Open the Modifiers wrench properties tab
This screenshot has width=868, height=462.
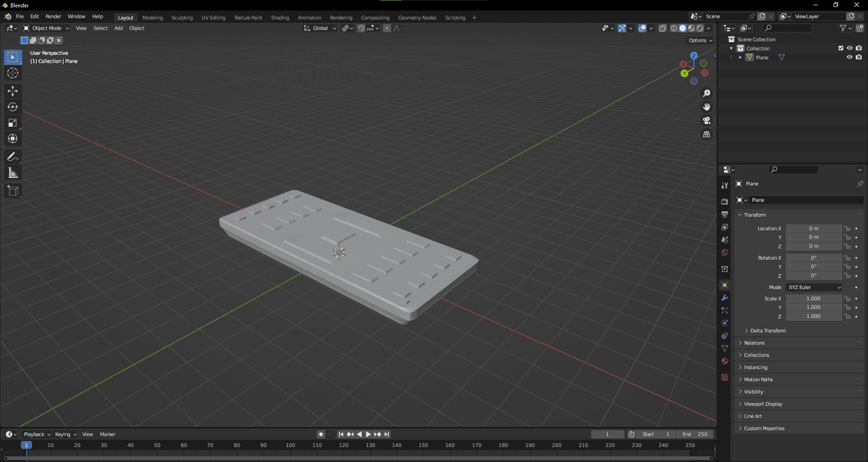[724, 298]
